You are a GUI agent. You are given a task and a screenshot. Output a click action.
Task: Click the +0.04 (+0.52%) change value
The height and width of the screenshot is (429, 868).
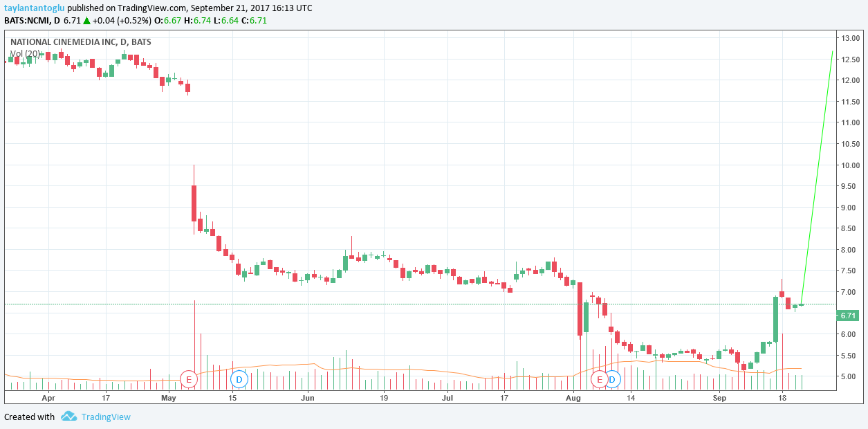[122, 21]
